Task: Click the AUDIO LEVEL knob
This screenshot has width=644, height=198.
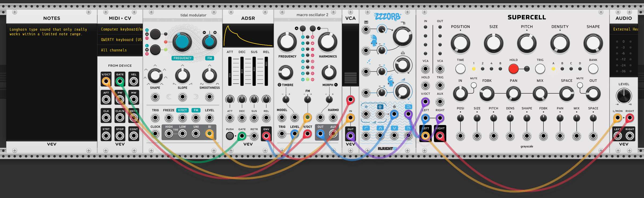Action: click(624, 96)
